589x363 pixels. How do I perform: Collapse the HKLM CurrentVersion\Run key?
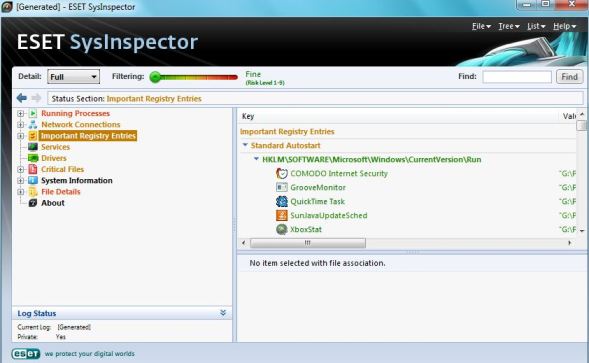[x=256, y=159]
